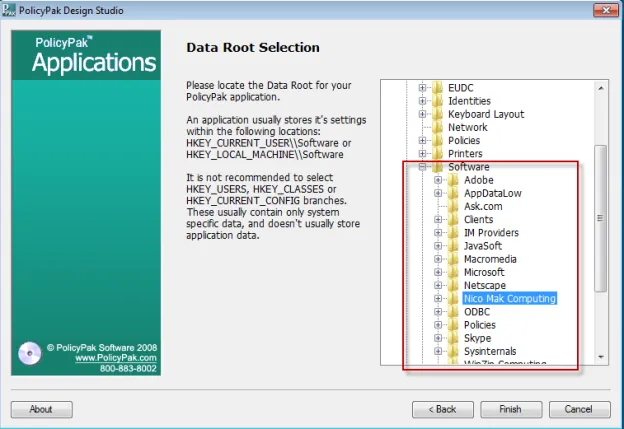
Task: Expand the EUDC registry node
Action: coord(422,88)
